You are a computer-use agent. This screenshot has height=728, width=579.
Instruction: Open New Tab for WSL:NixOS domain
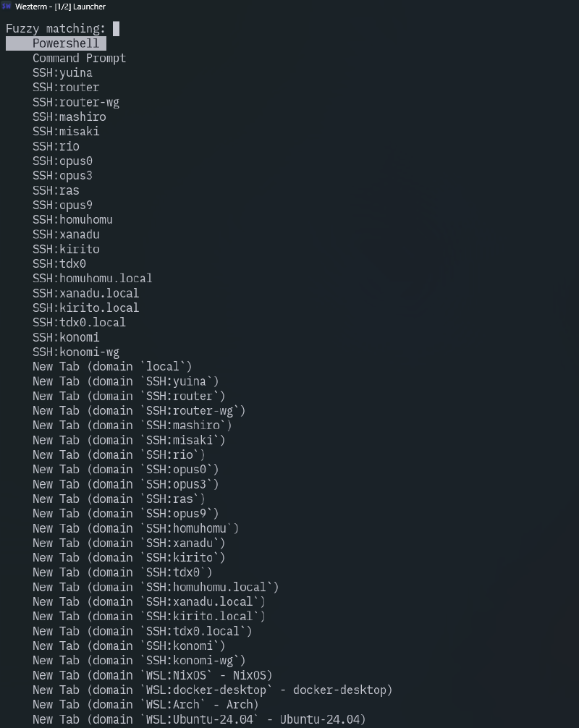[x=152, y=675]
